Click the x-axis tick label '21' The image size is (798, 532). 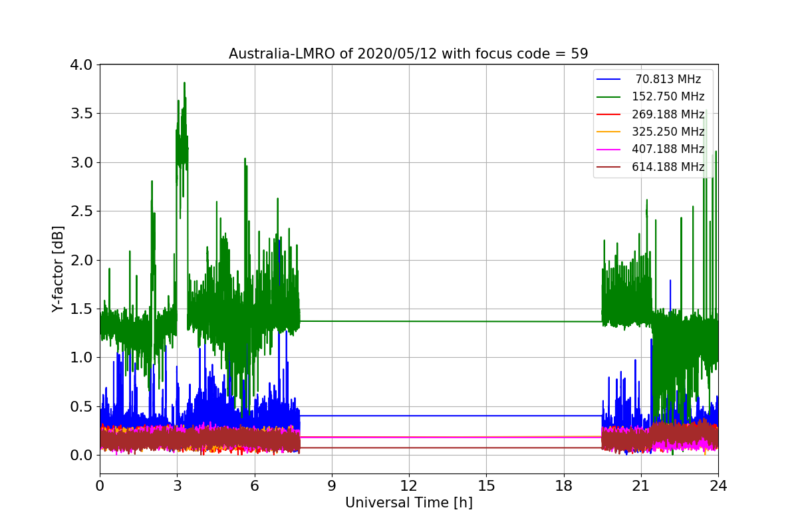coord(641,485)
